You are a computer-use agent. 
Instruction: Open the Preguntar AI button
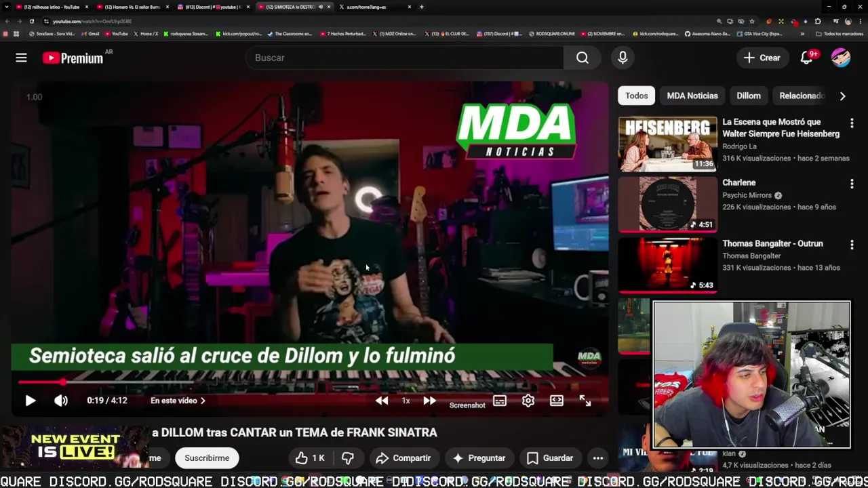click(x=479, y=458)
